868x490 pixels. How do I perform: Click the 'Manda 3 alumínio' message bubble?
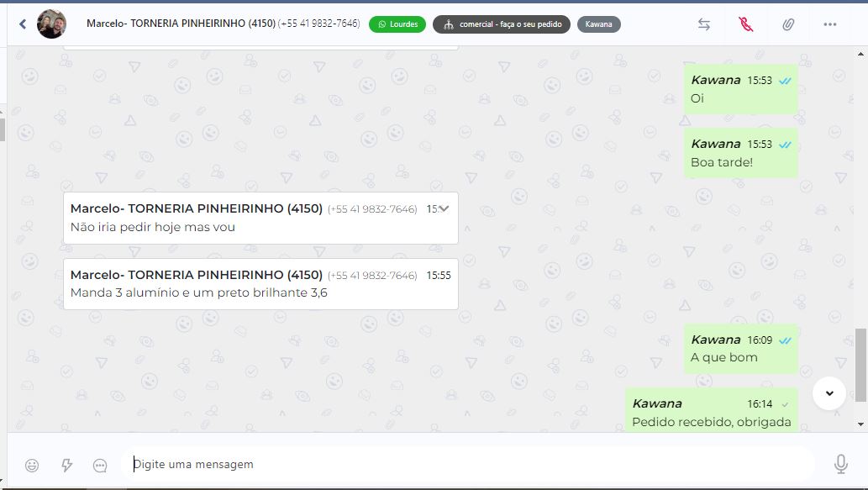pyautogui.click(x=260, y=284)
